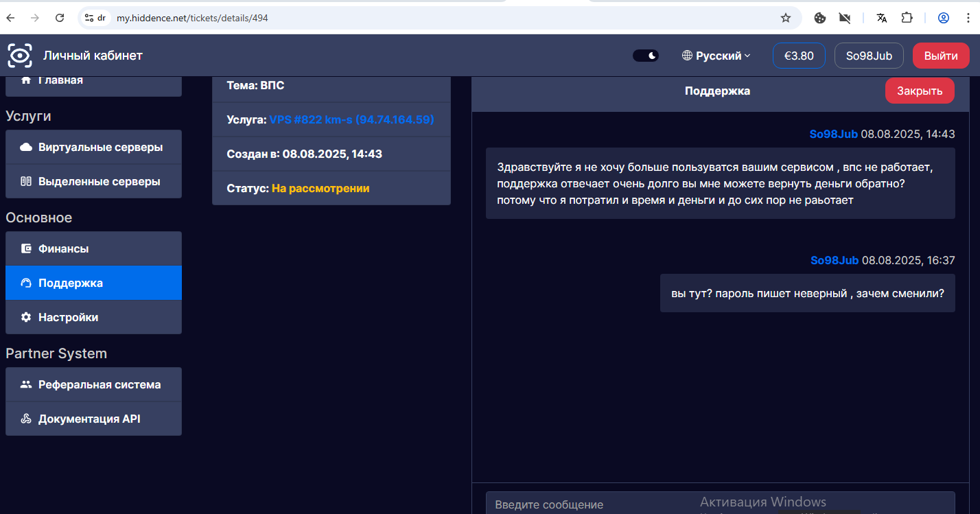Image resolution: width=980 pixels, height=514 pixels.
Task: Click the €3.80 balance button
Action: tap(798, 56)
